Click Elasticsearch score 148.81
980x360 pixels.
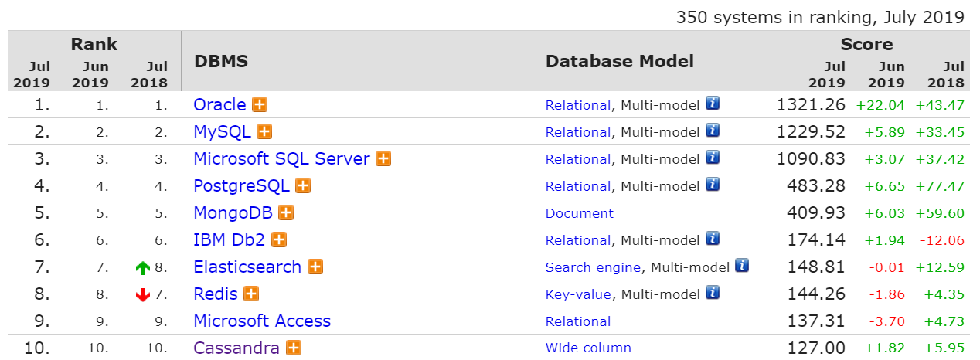click(816, 267)
